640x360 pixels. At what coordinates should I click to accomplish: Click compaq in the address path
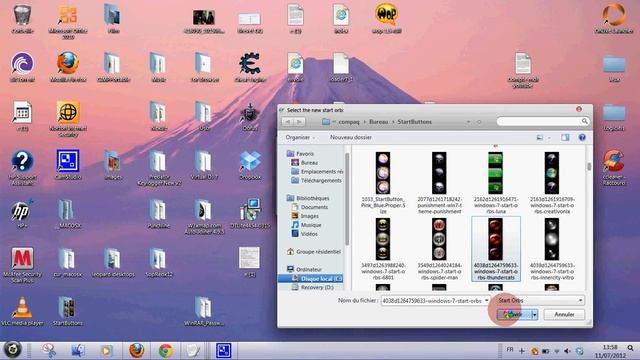(349, 122)
